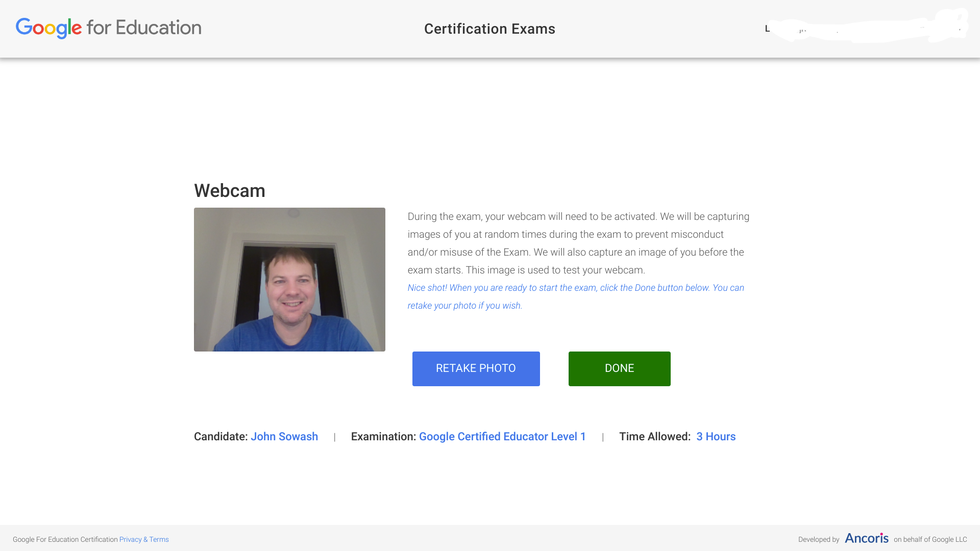The height and width of the screenshot is (551, 980).
Task: Click the Certification Exams title
Action: click(x=489, y=29)
